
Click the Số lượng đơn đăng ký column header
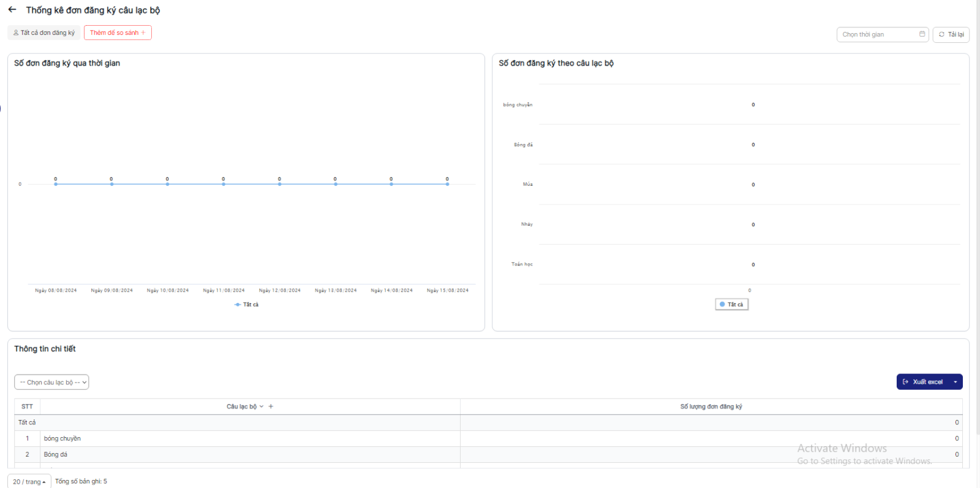pos(711,406)
